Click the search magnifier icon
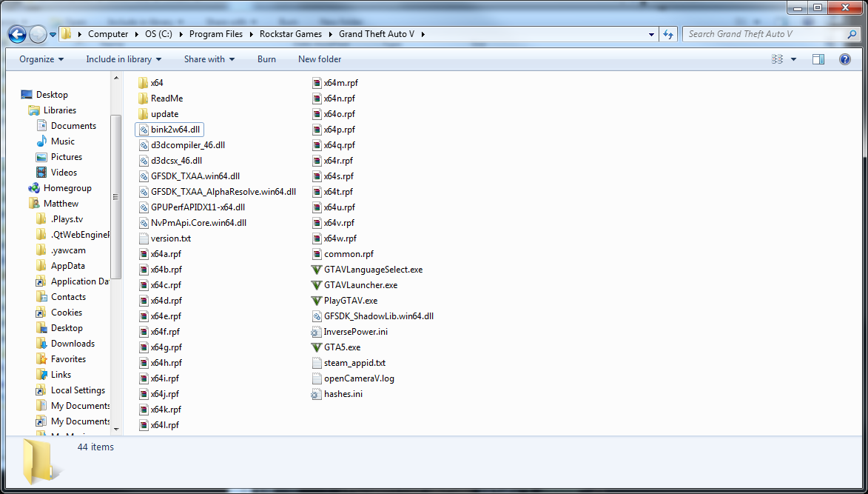Viewport: 868px width, 494px height. (852, 34)
